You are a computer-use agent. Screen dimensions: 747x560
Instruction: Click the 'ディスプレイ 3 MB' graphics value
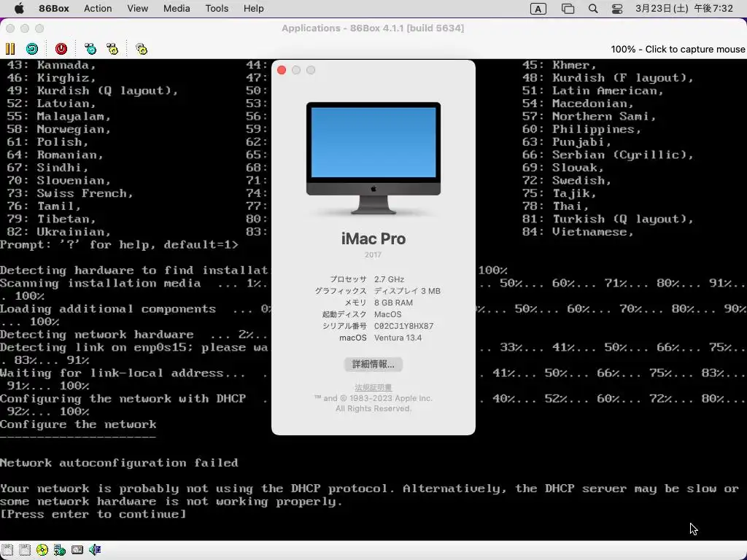point(407,291)
